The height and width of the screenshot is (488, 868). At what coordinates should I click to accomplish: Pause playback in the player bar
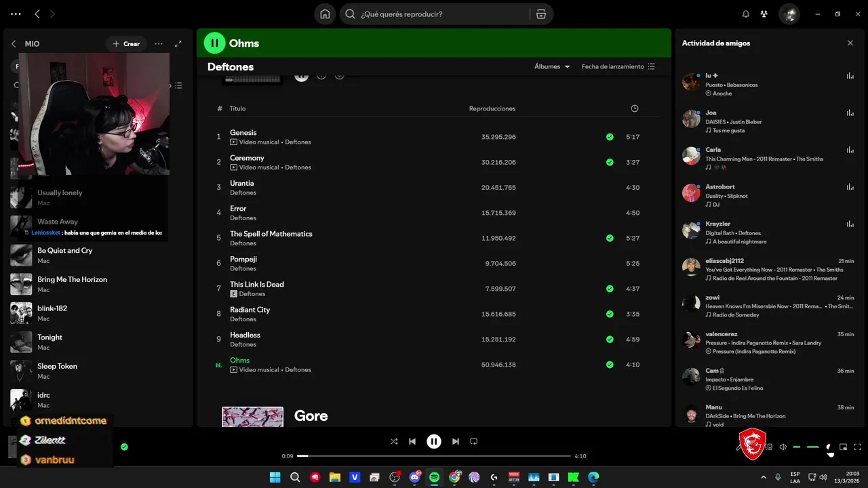[x=434, y=441]
